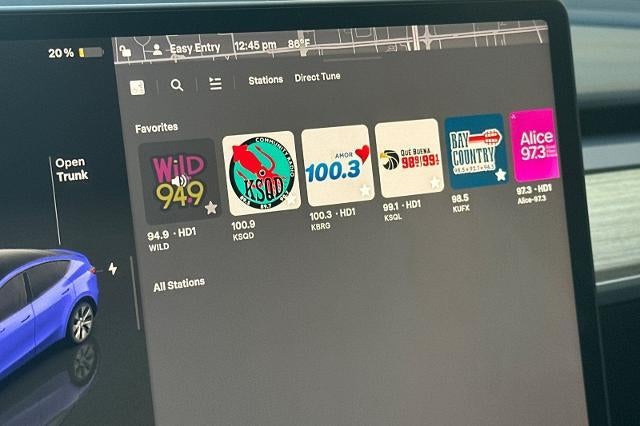Tap the battery level indicator icon
Viewport: 640px width, 426px height.
tap(91, 53)
